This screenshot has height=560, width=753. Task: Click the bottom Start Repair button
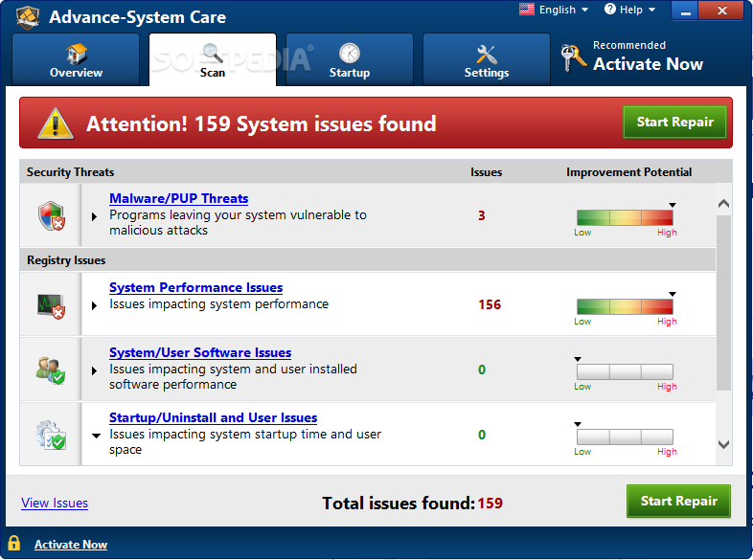click(x=678, y=501)
